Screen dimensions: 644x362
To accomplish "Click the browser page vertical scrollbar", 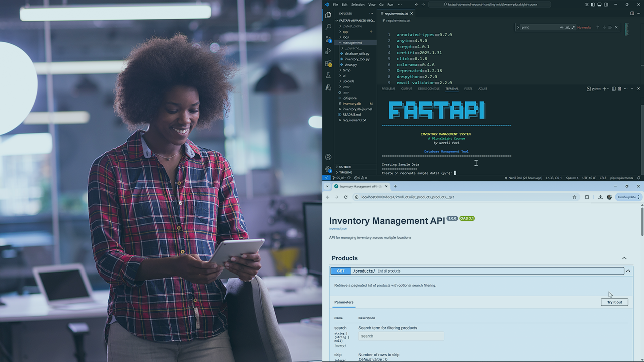I will [641, 221].
